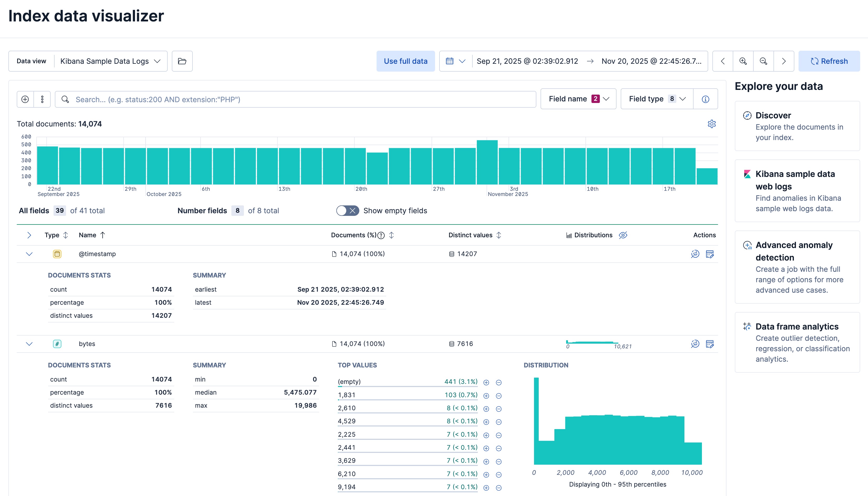Open document count chart settings gear

click(711, 124)
